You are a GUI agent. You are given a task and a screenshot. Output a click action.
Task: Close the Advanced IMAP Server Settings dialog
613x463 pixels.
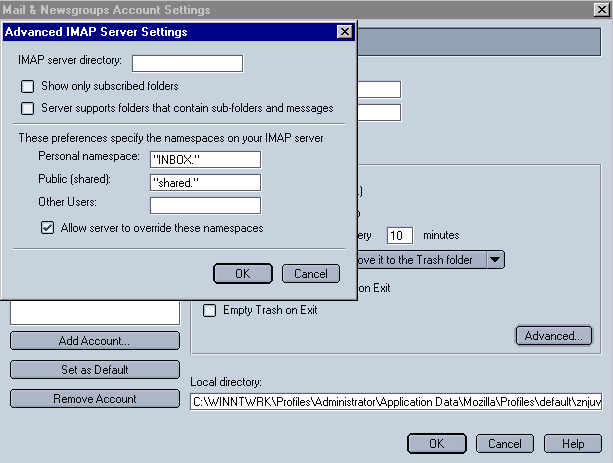(x=345, y=32)
